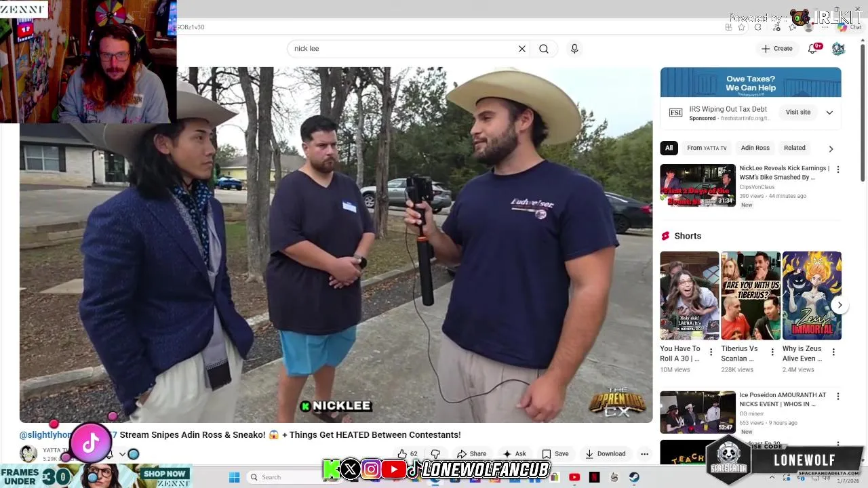Like the video with thumbs up

point(408,454)
